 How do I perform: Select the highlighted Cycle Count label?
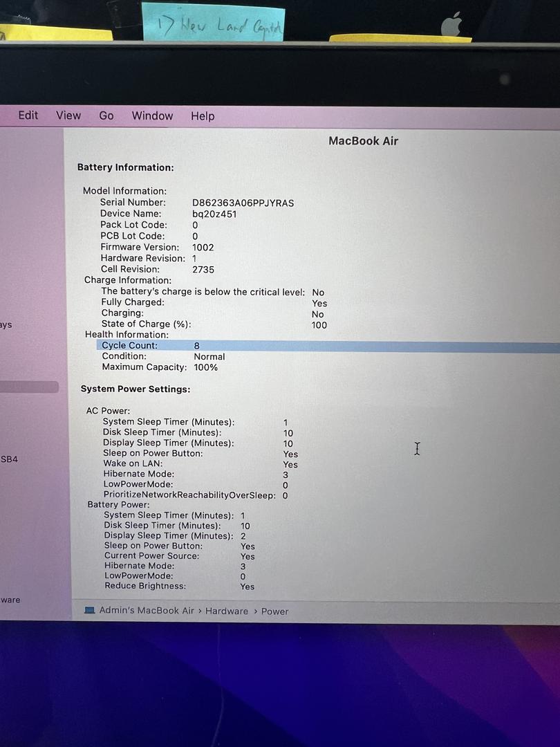click(x=129, y=345)
